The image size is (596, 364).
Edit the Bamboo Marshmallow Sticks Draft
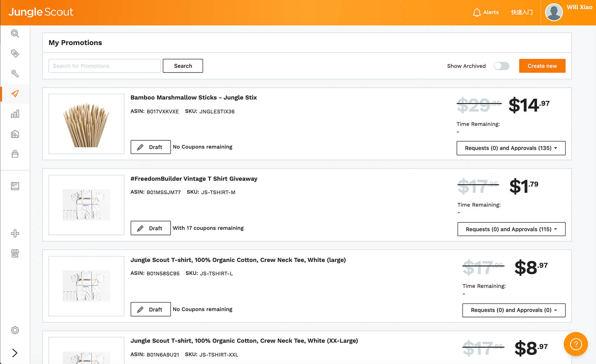pos(151,147)
